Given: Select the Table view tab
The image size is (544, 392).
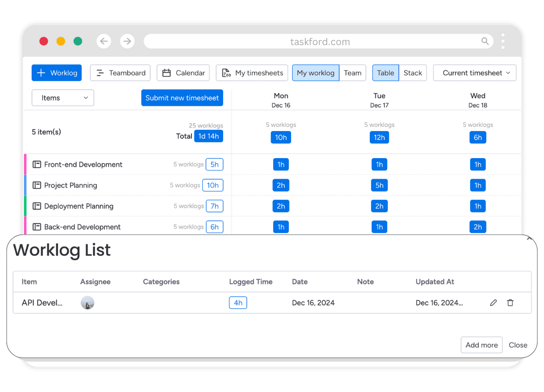Looking at the screenshot, I should tap(385, 72).
